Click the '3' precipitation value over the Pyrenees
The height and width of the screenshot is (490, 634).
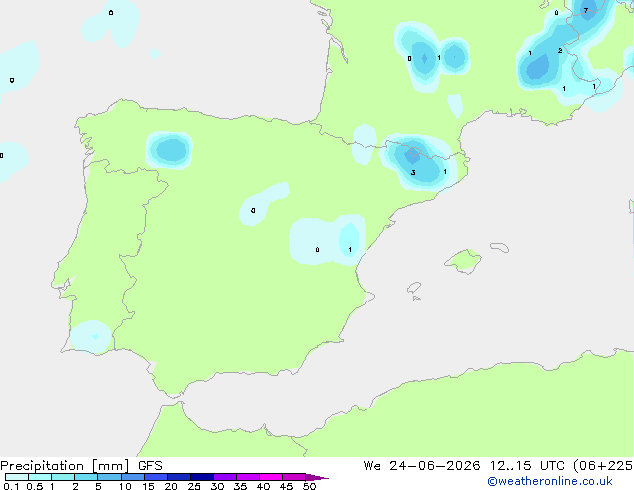[413, 173]
